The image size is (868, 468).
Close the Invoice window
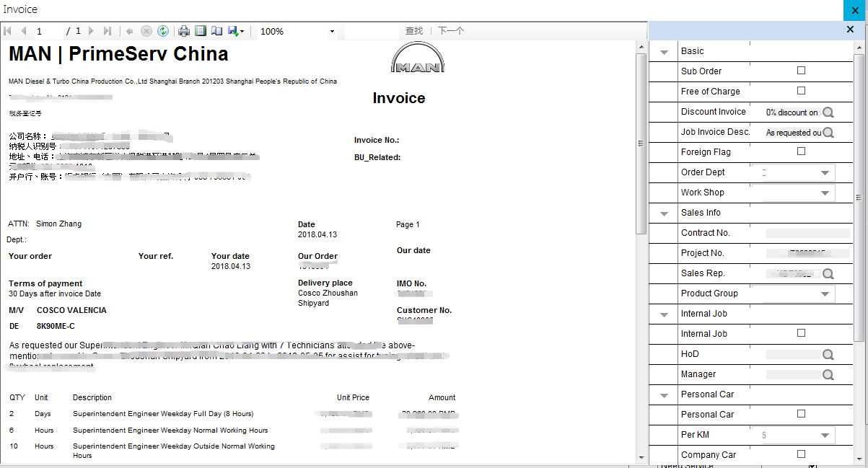point(856,9)
